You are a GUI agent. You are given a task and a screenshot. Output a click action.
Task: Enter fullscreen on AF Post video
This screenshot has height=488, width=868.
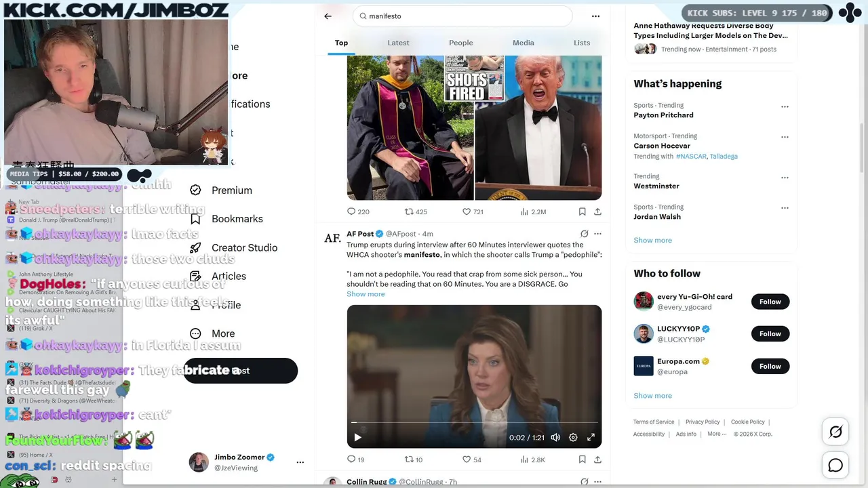591,438
